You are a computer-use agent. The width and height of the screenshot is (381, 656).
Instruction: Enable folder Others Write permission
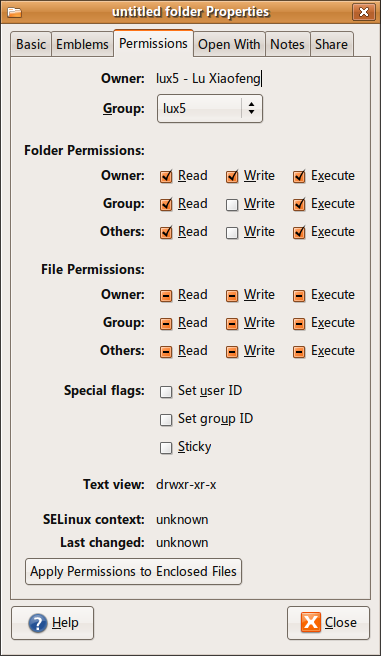click(x=232, y=233)
